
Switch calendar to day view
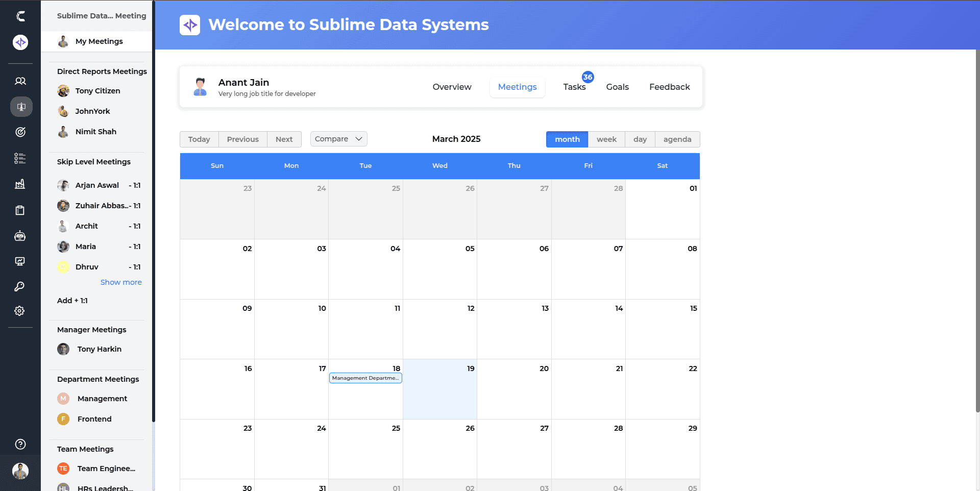click(640, 139)
